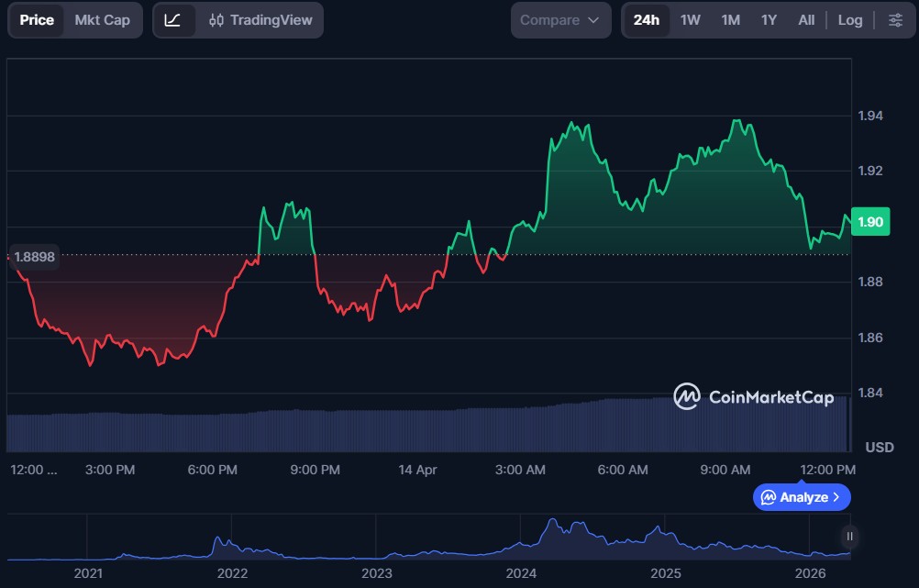
Task: Click the pause handle on the range navigator
Action: tap(850, 537)
